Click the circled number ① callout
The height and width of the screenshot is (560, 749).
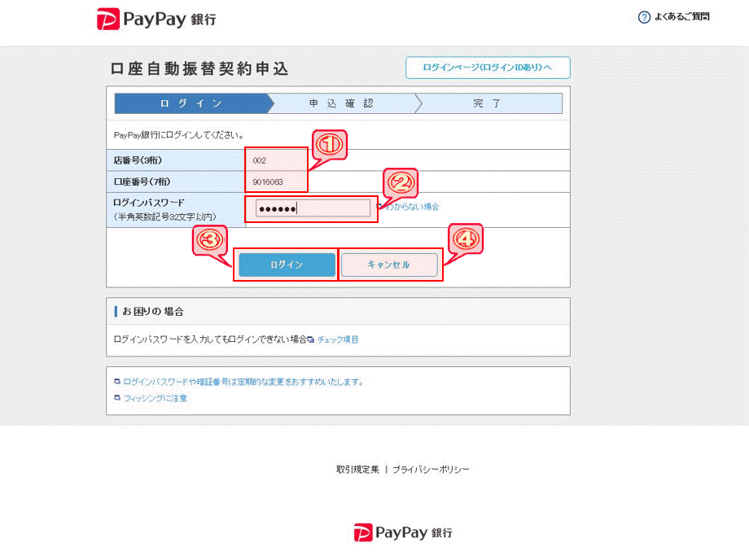329,145
